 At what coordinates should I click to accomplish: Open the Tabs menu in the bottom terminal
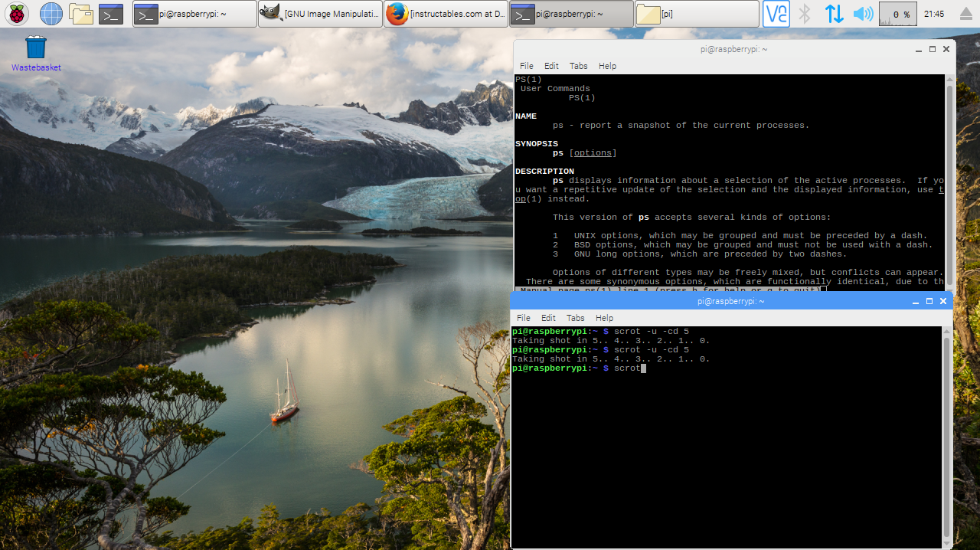575,317
